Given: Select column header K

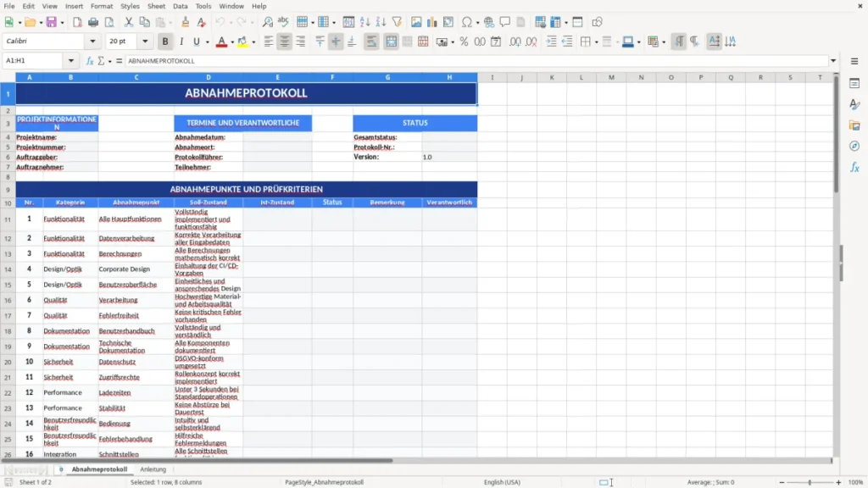Looking at the screenshot, I should click(x=551, y=77).
